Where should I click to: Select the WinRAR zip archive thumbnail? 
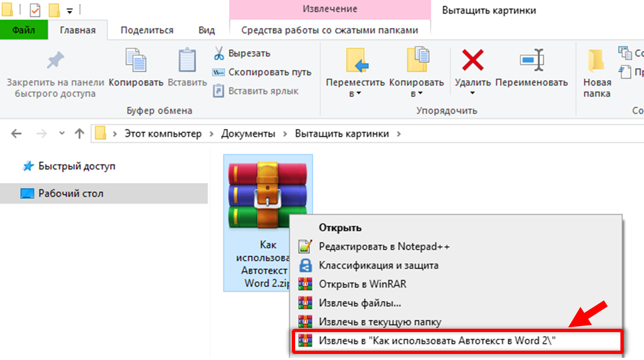click(x=268, y=195)
